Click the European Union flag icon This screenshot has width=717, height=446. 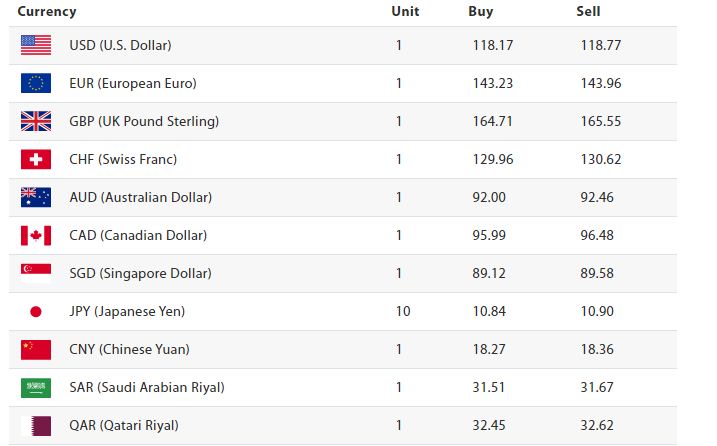tap(36, 83)
